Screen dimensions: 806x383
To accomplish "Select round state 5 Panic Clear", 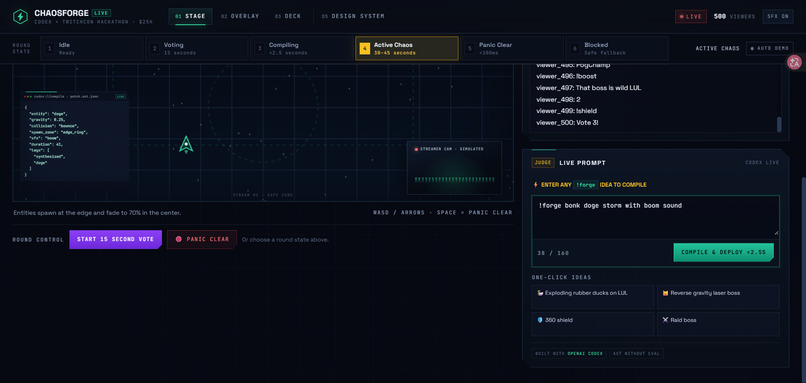I will [x=512, y=48].
